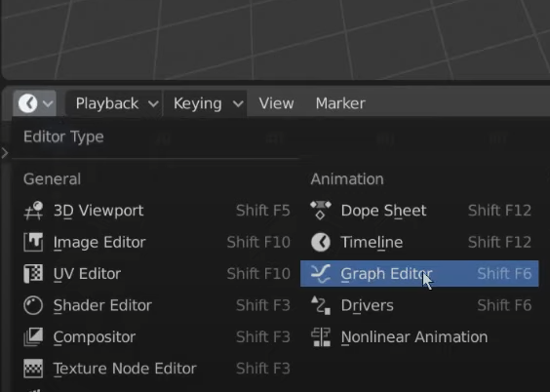
Task: Switch to Drivers editor
Action: point(419,305)
